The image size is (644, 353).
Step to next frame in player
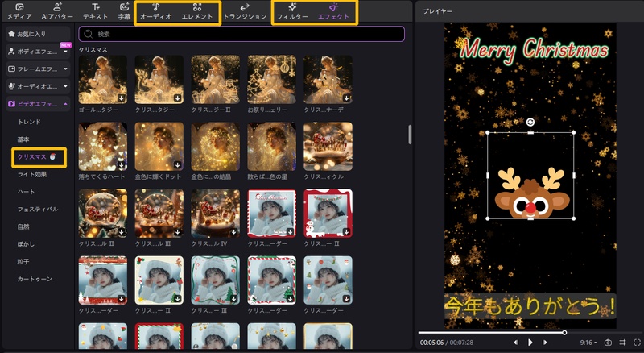545,343
